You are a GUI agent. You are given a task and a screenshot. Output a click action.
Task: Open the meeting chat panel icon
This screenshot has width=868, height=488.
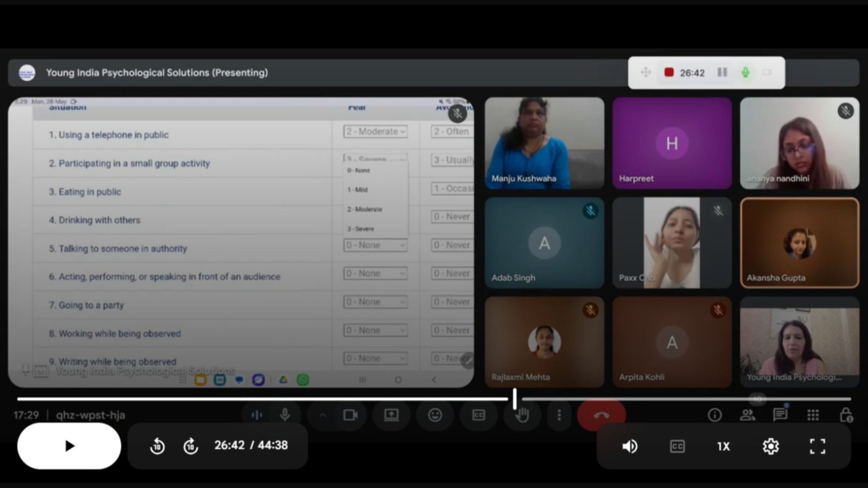point(780,415)
